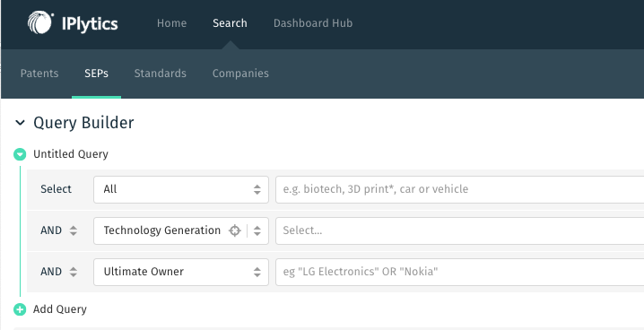Click the target icon beside Technology Generation

pyautogui.click(x=234, y=230)
